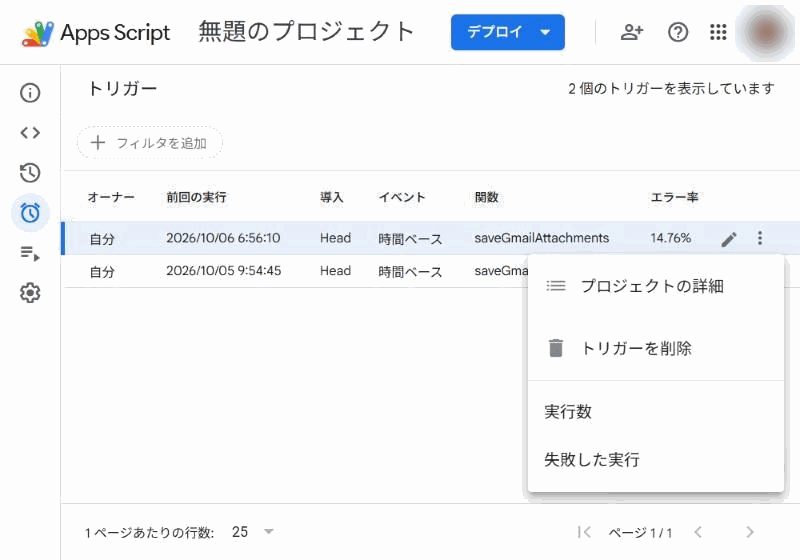Click the trash icon beside トリガーを削除
The width and height of the screenshot is (800, 560).
click(x=556, y=348)
